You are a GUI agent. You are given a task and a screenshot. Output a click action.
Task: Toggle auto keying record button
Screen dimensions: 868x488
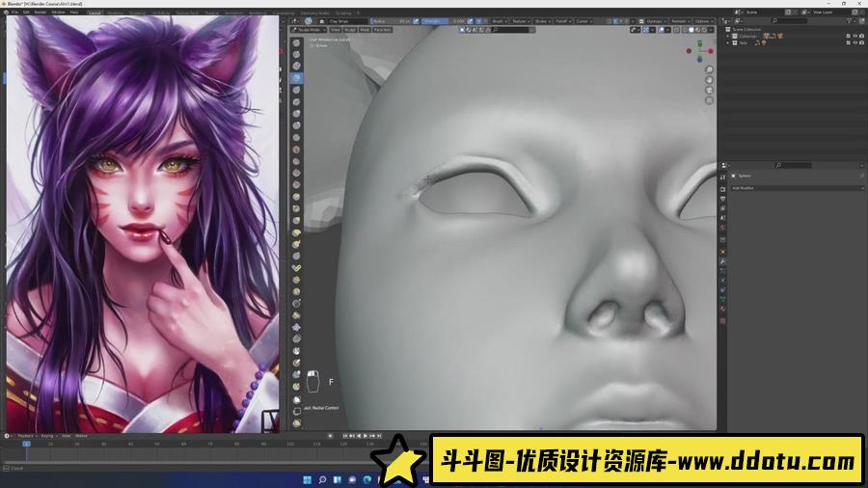coord(331,436)
